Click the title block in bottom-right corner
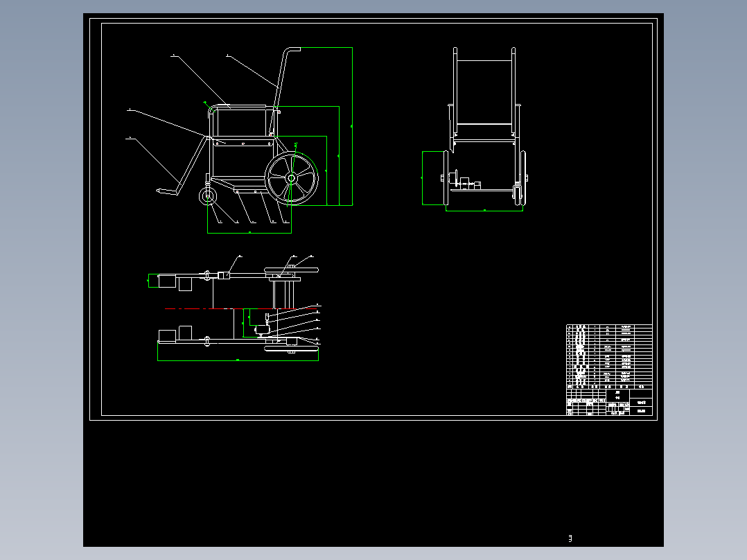 click(609, 402)
